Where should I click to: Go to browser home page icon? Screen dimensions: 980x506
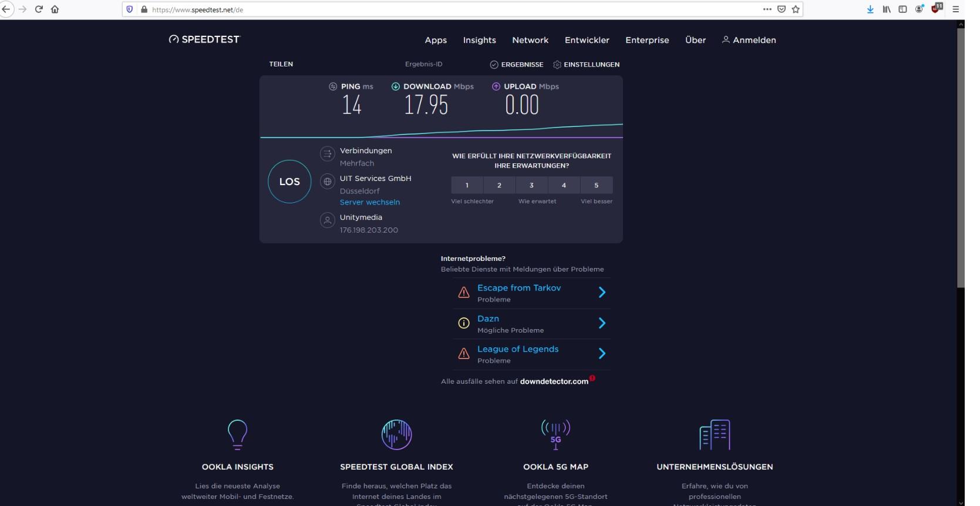55,9
